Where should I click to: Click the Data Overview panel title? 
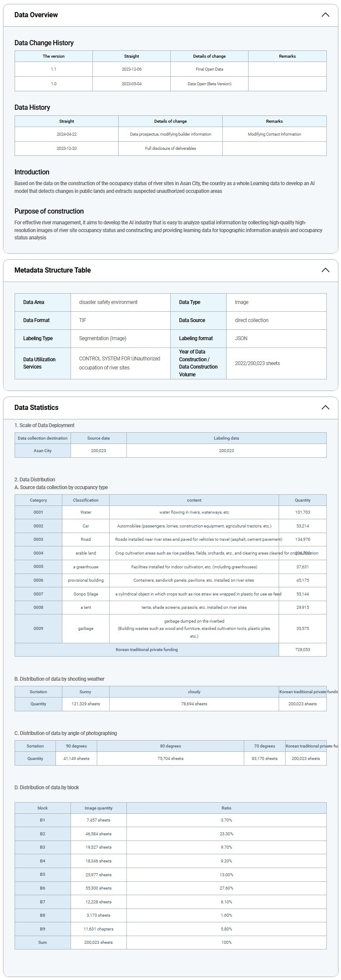tap(36, 15)
